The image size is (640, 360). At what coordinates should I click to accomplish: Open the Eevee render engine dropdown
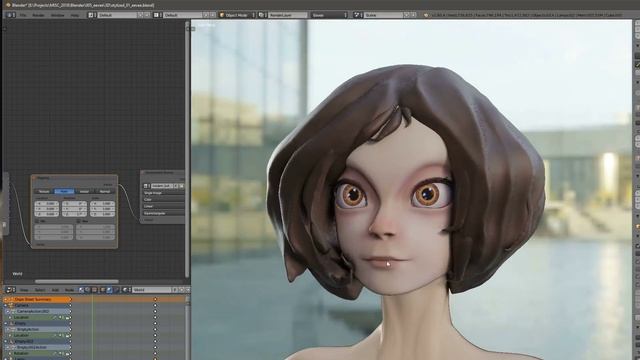click(x=329, y=15)
